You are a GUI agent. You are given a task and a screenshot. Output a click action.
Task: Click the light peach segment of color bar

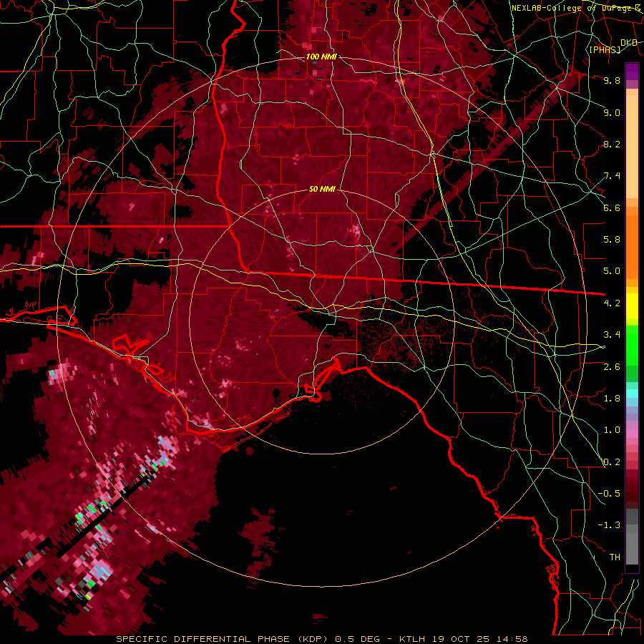tap(632, 146)
